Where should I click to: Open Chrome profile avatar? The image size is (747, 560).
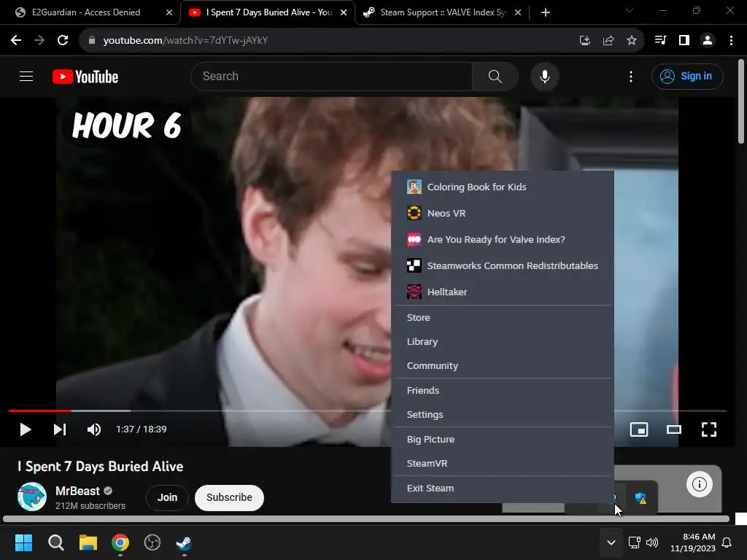(708, 41)
